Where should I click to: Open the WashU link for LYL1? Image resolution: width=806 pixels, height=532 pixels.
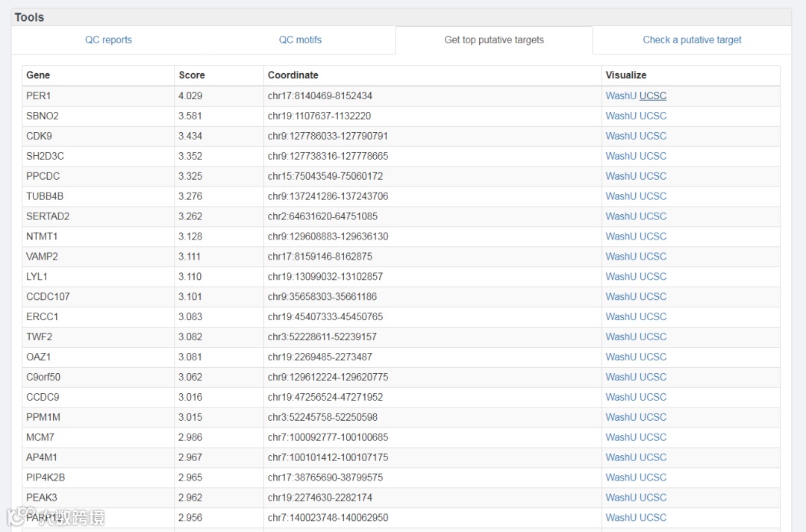(621, 276)
